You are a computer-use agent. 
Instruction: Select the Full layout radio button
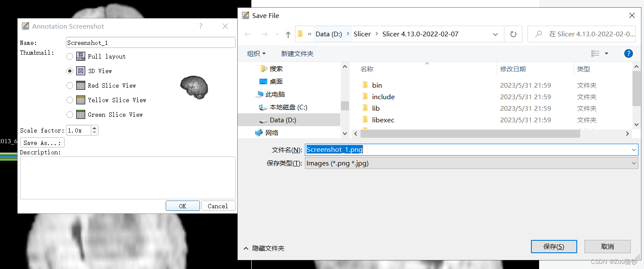tap(70, 56)
